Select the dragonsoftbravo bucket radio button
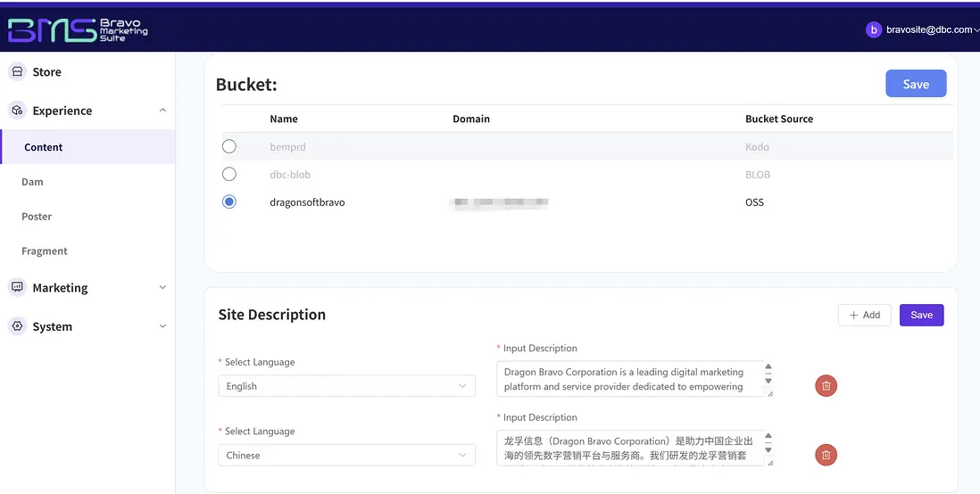980x494 pixels. point(229,202)
